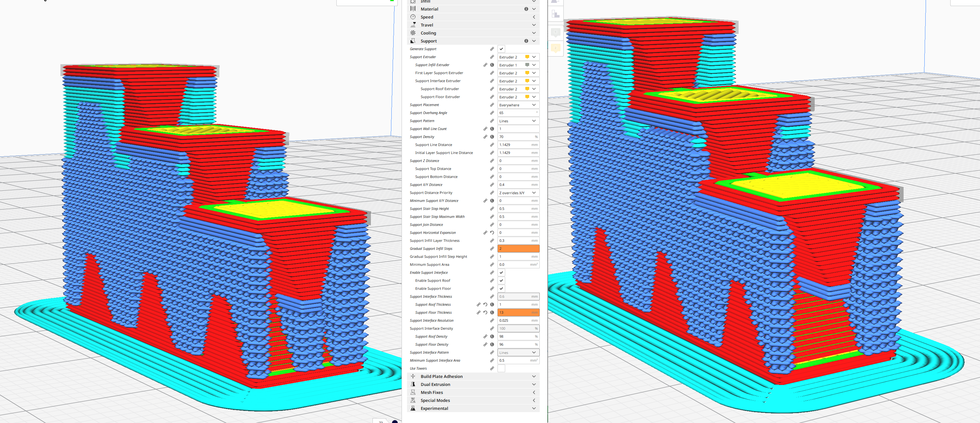Open the Support Distance Priority dropdown
Viewport: 980px width, 423px height.
point(518,193)
